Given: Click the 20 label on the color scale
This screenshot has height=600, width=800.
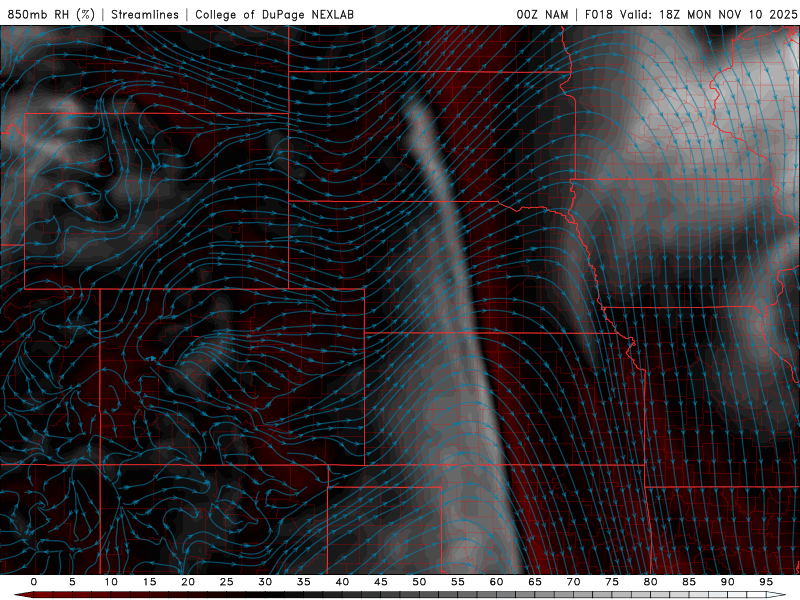Looking at the screenshot, I should 188,582.
